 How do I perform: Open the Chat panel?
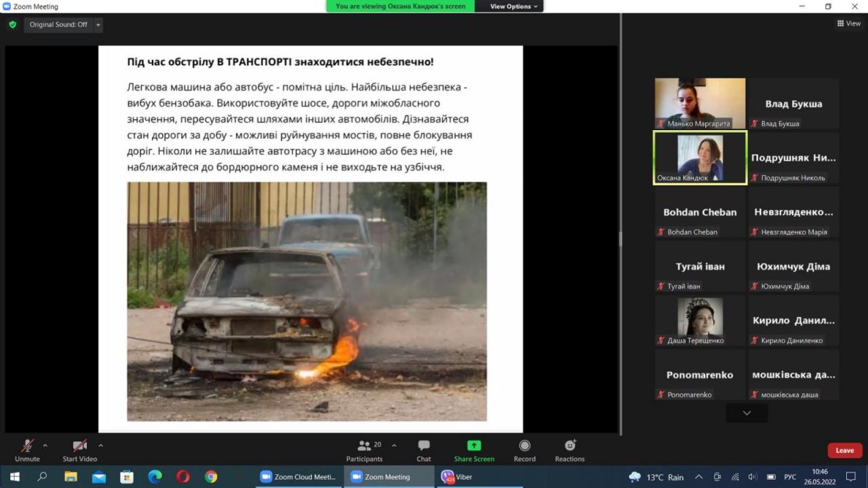(424, 450)
